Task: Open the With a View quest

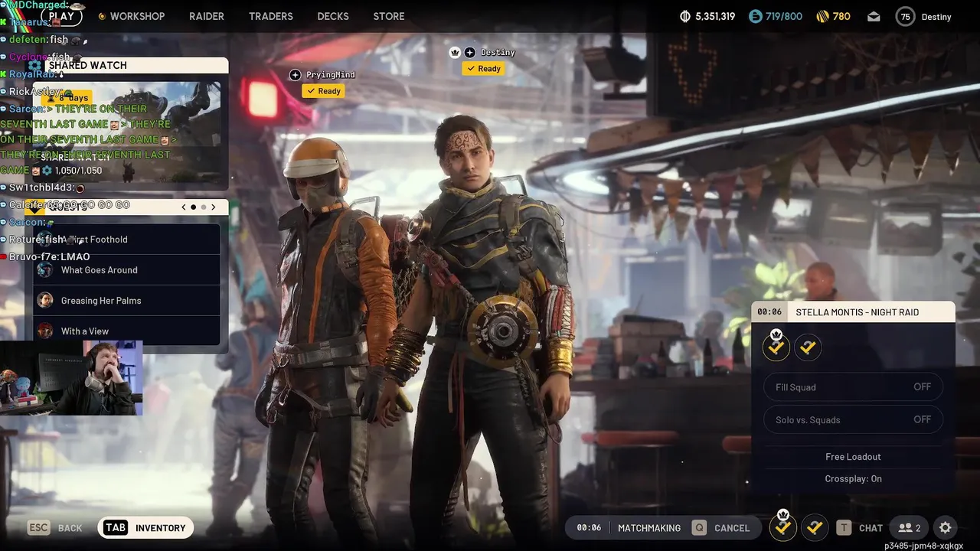Action: pos(126,331)
